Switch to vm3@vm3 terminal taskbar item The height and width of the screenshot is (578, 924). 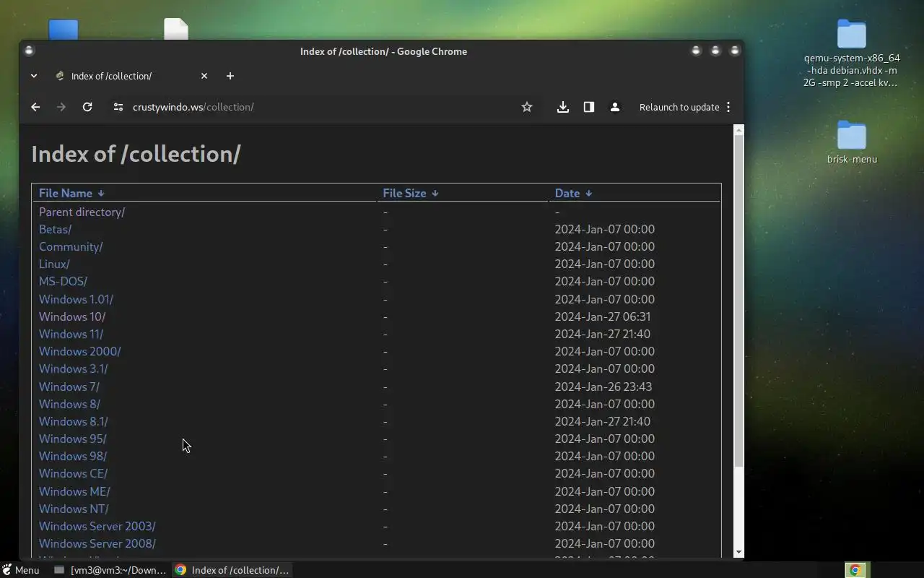pyautogui.click(x=110, y=570)
